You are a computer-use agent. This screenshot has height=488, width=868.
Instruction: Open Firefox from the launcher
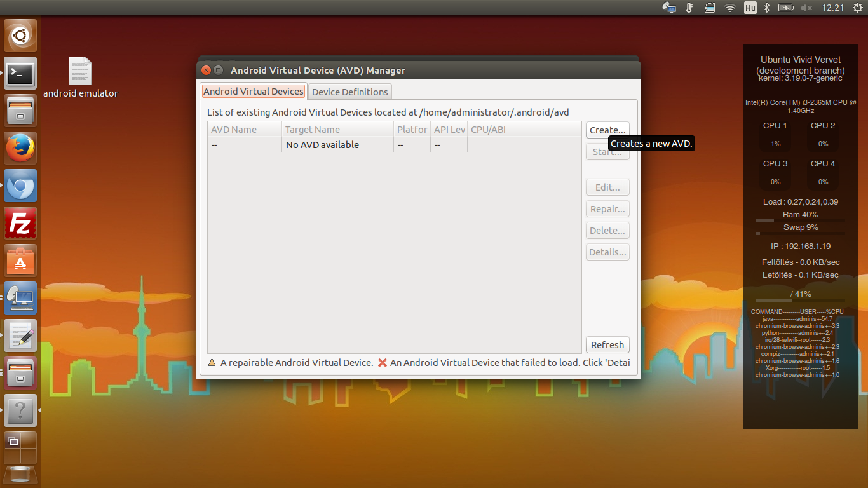point(21,148)
